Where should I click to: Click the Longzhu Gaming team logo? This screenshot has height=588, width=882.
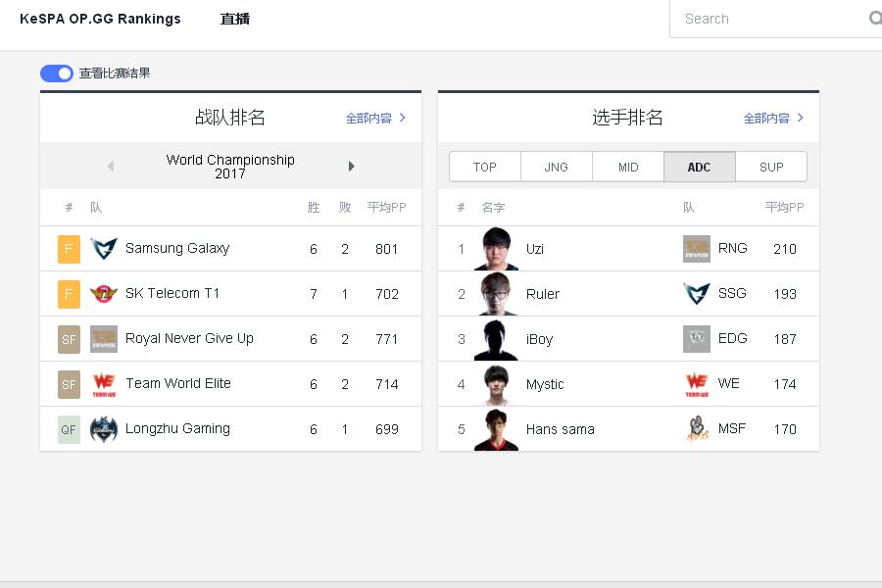(x=104, y=429)
